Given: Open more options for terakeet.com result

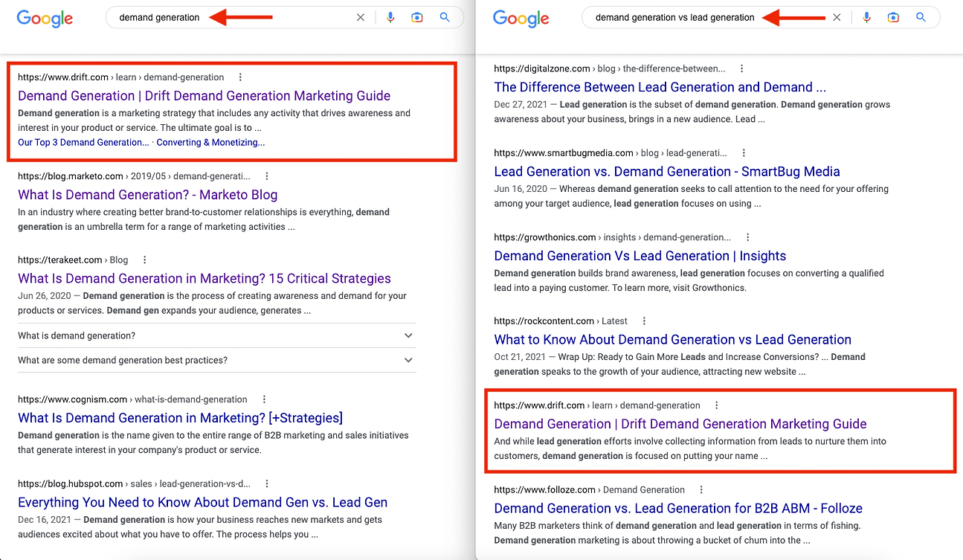Looking at the screenshot, I should (x=144, y=260).
